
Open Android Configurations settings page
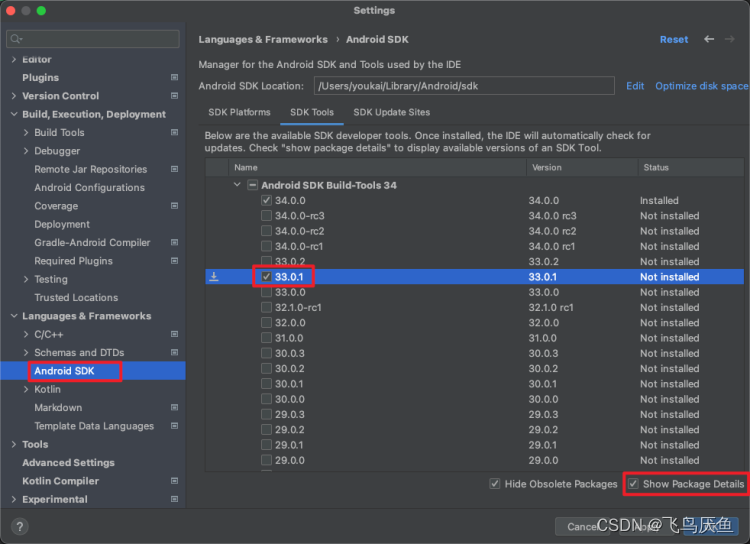coord(89,188)
